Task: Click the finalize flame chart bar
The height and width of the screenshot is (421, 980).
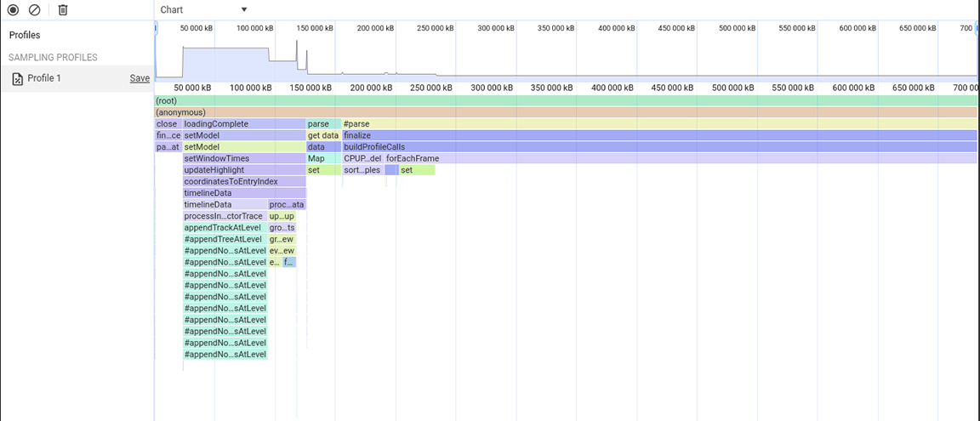Action: (659, 135)
